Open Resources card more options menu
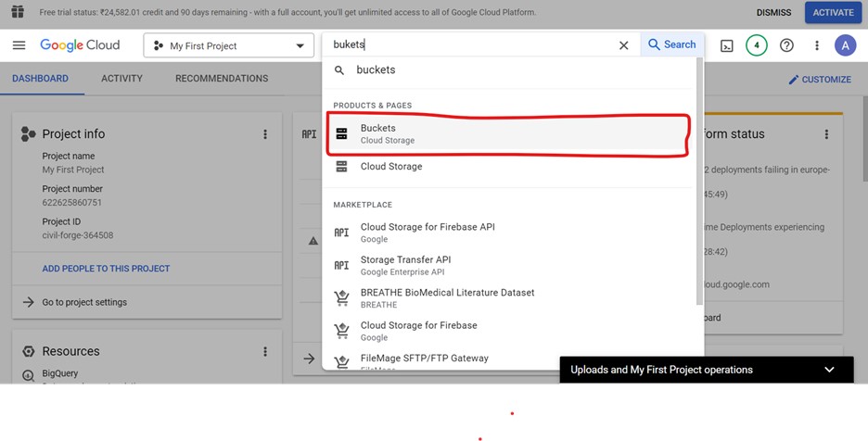The width and height of the screenshot is (868, 441). click(x=265, y=352)
